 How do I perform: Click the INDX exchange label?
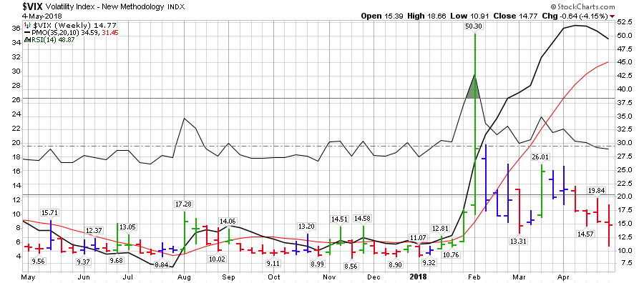tap(176, 7)
